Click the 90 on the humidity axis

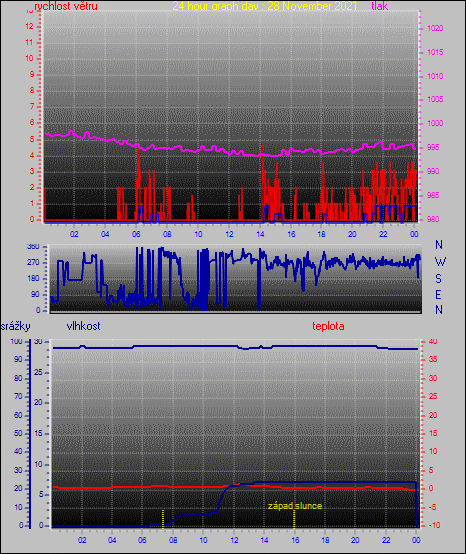(18, 359)
